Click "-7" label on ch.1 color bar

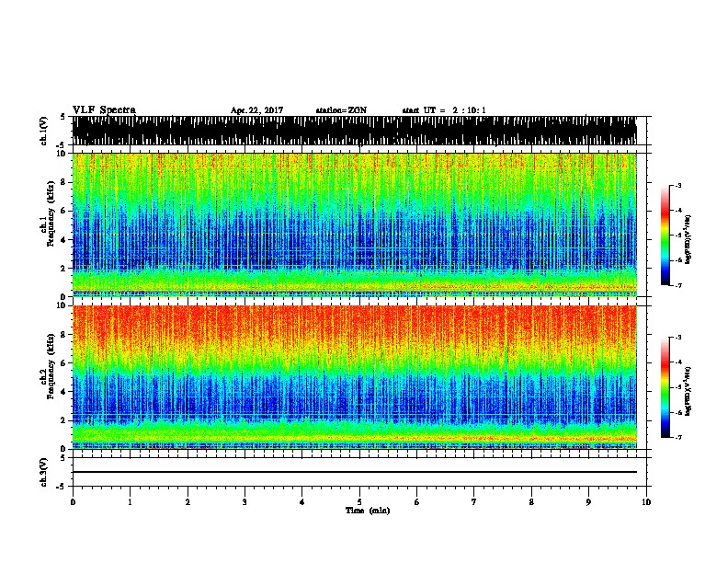pyautogui.click(x=677, y=285)
